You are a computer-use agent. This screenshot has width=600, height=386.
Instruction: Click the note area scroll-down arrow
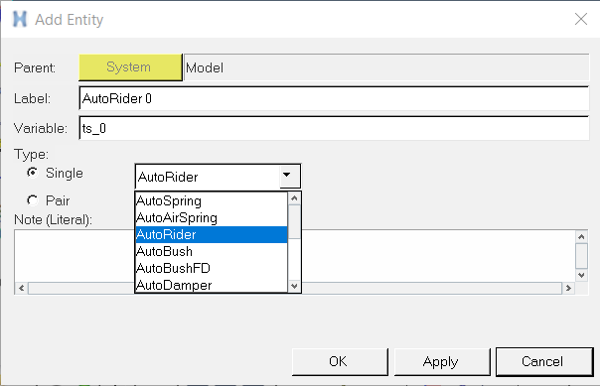click(581, 275)
